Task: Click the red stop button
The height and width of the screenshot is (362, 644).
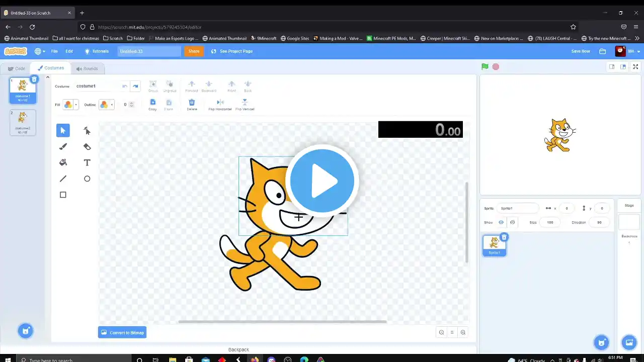Action: [496, 66]
